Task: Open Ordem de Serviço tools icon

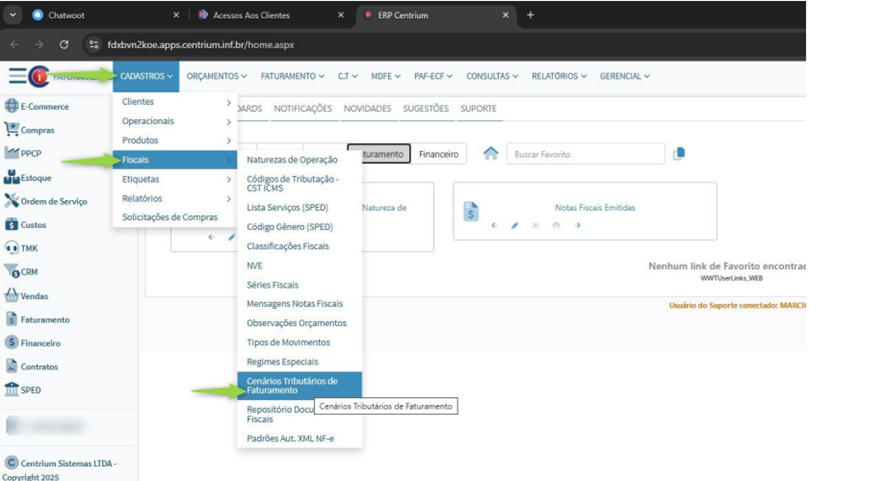Action: tap(12, 201)
